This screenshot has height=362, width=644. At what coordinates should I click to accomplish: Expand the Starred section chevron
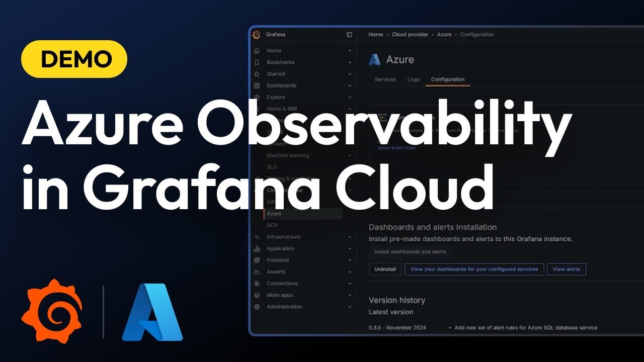[x=350, y=74]
